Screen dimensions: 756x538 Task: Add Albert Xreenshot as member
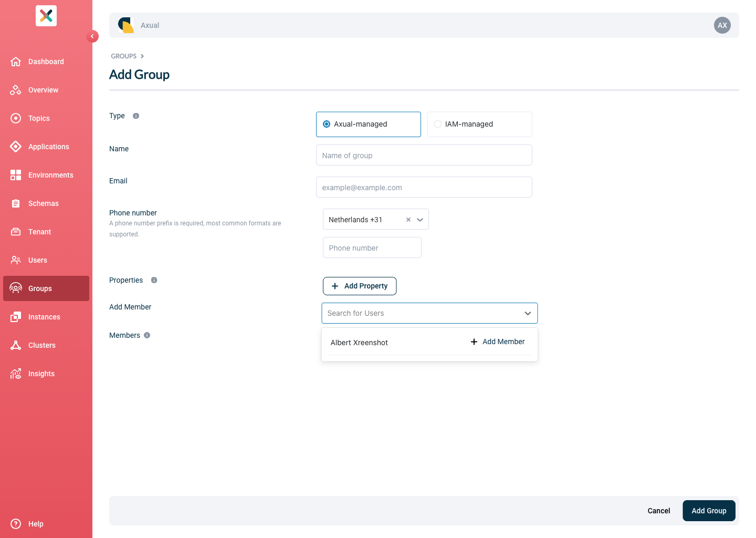[498, 342]
